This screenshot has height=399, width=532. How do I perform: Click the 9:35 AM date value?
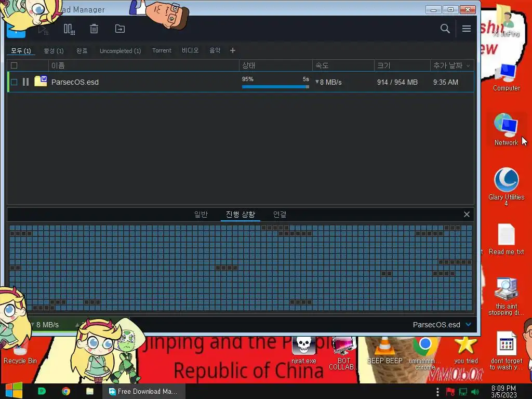coord(445,82)
